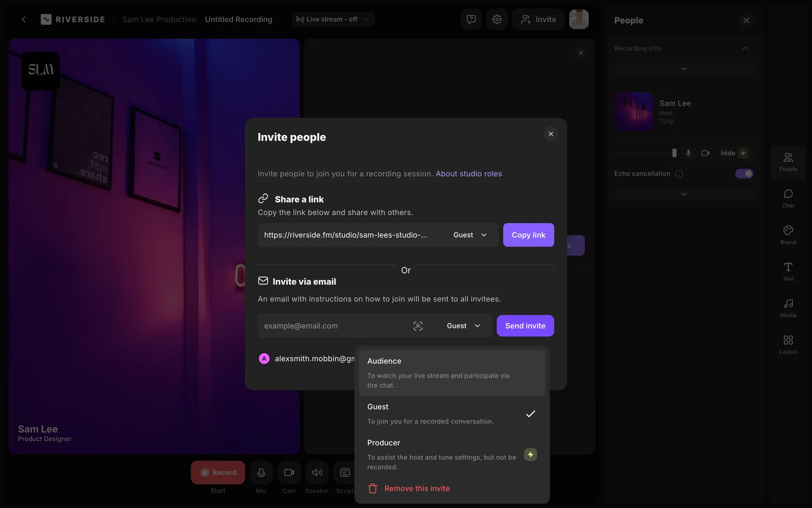Click the settings gear icon in top bar
This screenshot has width=812, height=508.
pos(497,19)
